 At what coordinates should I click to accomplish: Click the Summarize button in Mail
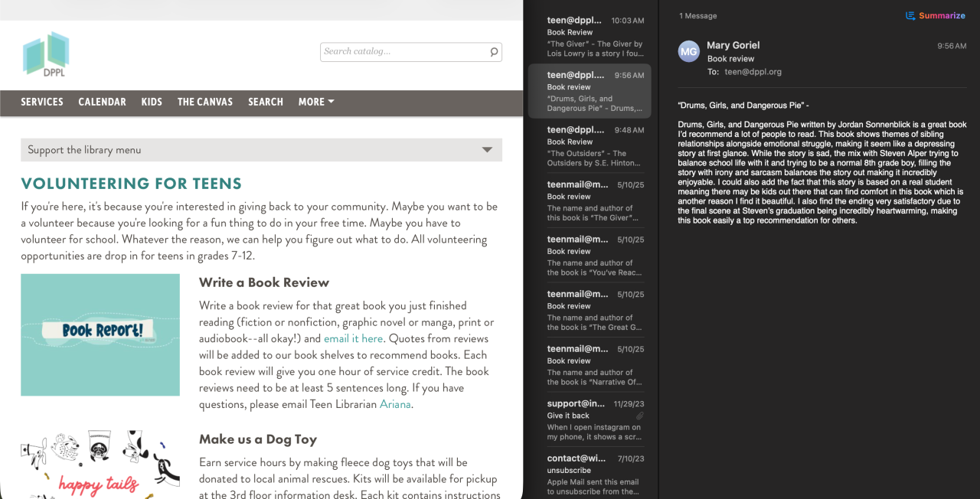[x=935, y=15]
